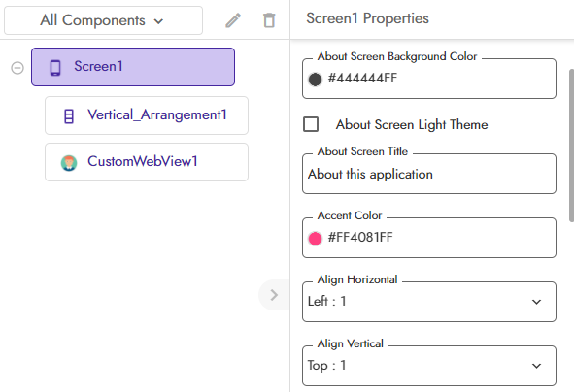
Task: Select Vertical_Arrangement1 in the tree
Action: tap(147, 115)
